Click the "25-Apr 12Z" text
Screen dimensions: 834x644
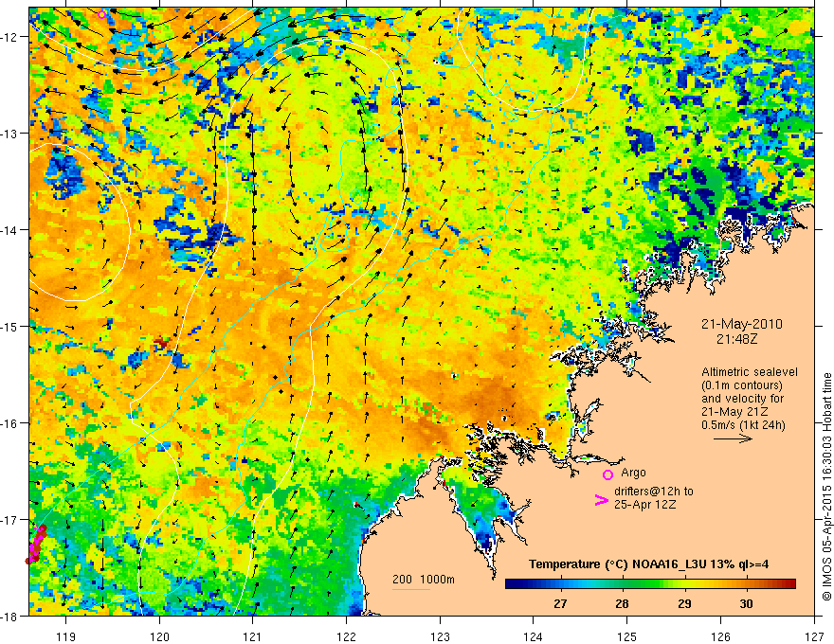click(645, 505)
